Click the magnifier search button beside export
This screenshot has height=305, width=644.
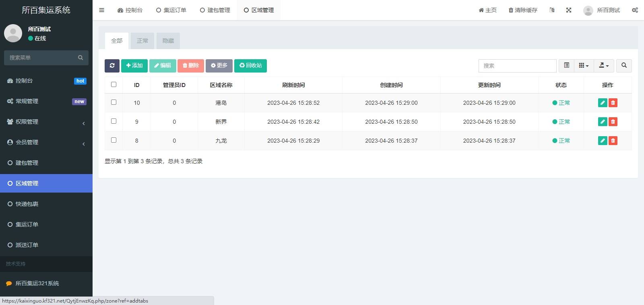(x=624, y=66)
